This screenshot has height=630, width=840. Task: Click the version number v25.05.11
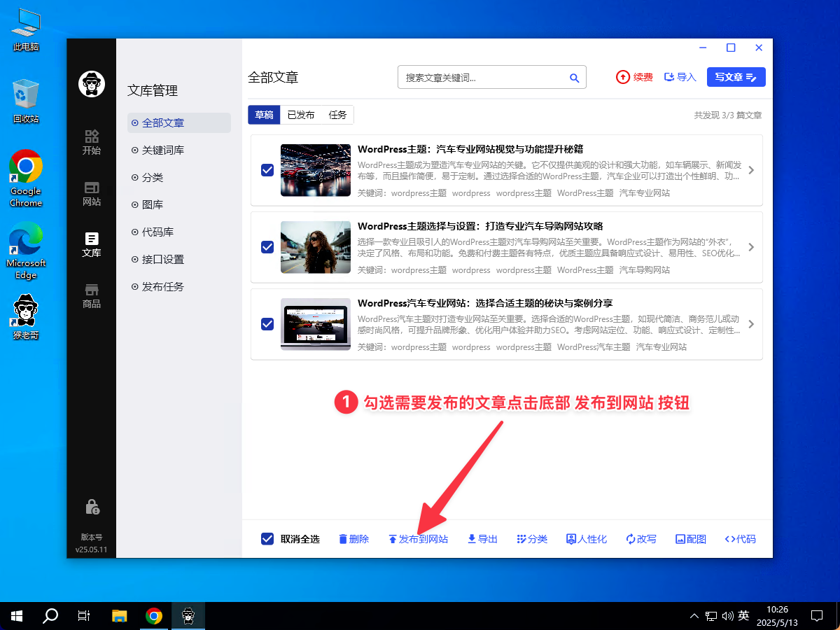pyautogui.click(x=92, y=549)
